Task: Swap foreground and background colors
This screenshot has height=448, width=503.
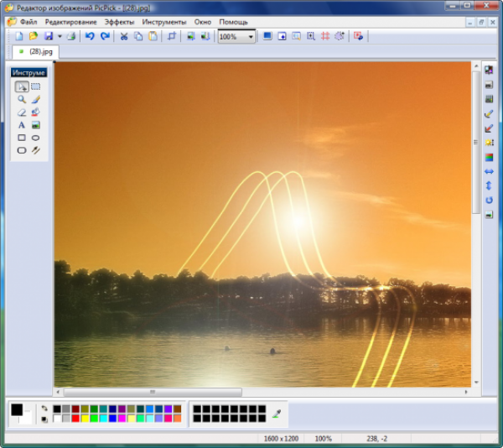Action: pos(44,409)
